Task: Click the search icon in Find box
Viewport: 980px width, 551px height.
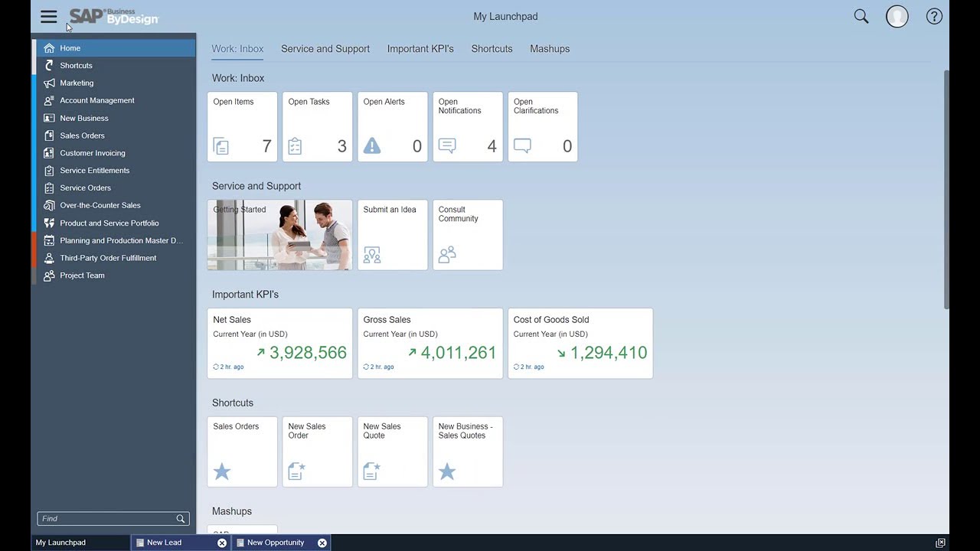Action: point(181,519)
